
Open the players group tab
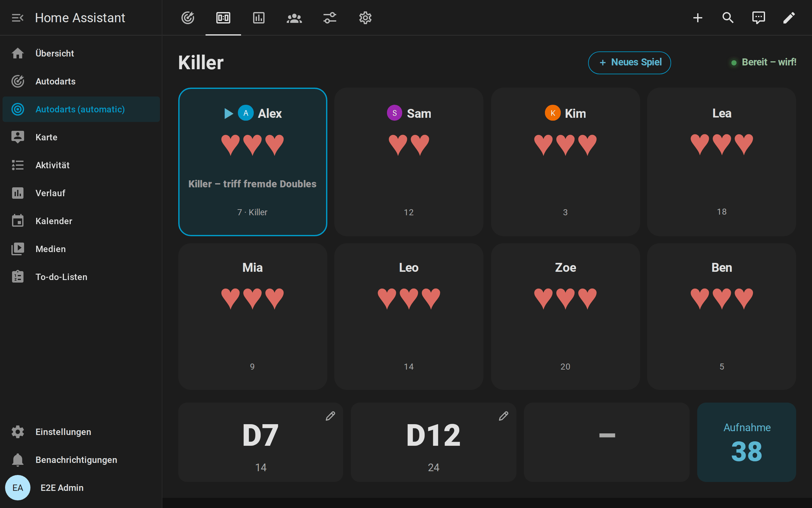click(x=294, y=18)
